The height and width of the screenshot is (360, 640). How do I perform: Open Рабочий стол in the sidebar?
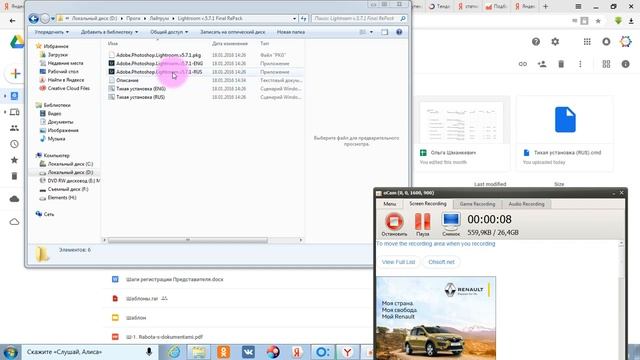[x=63, y=71]
